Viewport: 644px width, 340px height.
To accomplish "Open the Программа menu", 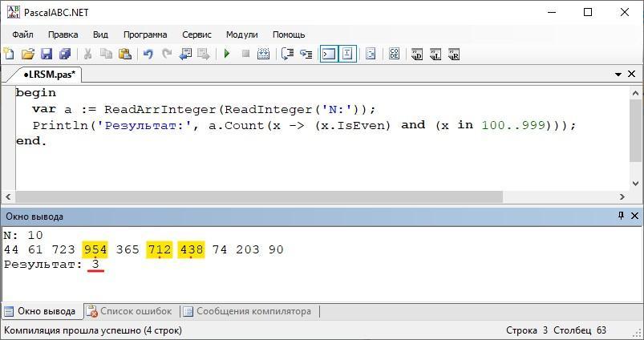I will pyautogui.click(x=145, y=34).
